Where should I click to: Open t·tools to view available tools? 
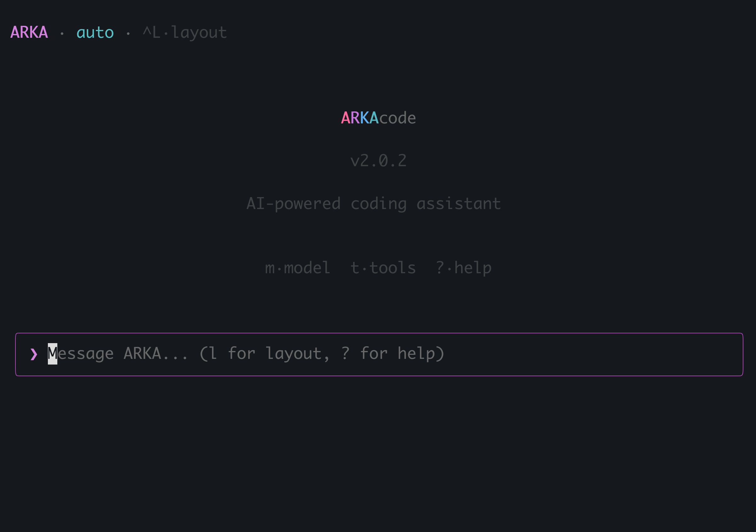tap(383, 268)
